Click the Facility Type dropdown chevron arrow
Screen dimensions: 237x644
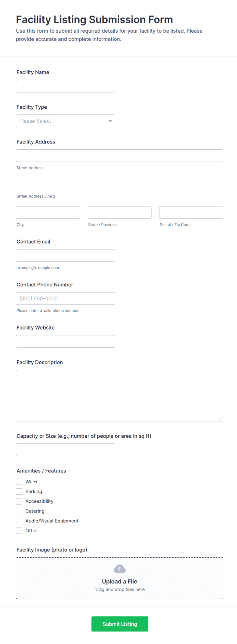[110, 121]
